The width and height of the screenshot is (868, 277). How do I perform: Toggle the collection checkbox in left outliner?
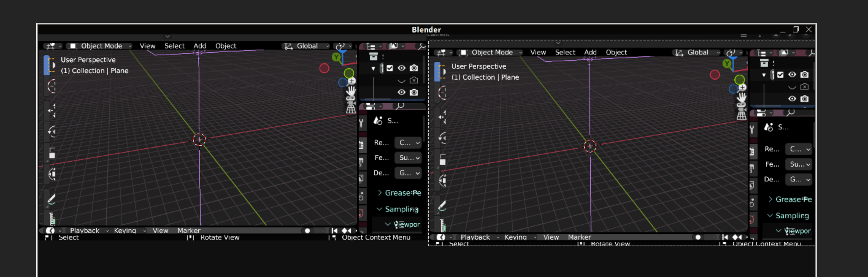click(390, 68)
